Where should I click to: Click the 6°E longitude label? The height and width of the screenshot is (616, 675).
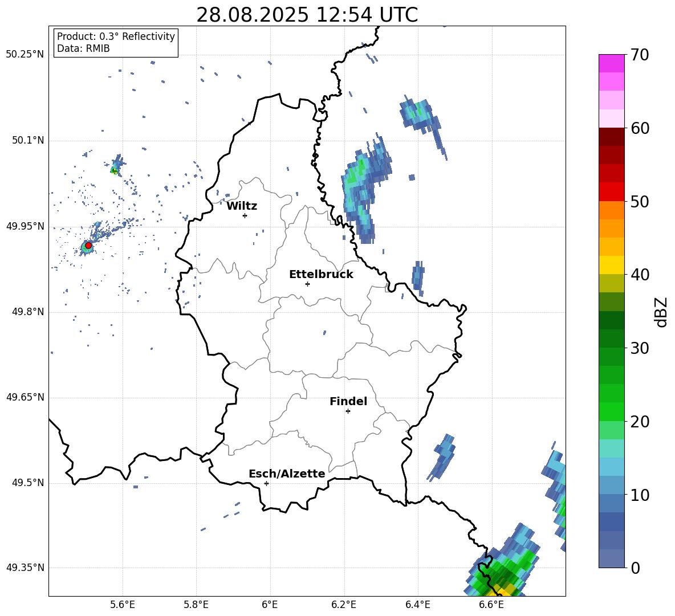click(270, 605)
